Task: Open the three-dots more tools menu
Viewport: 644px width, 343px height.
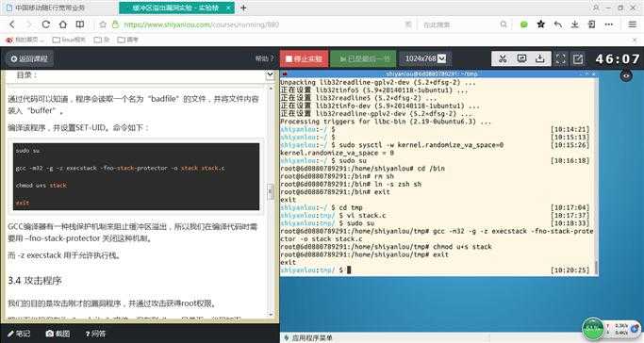Action: pyautogui.click(x=609, y=24)
